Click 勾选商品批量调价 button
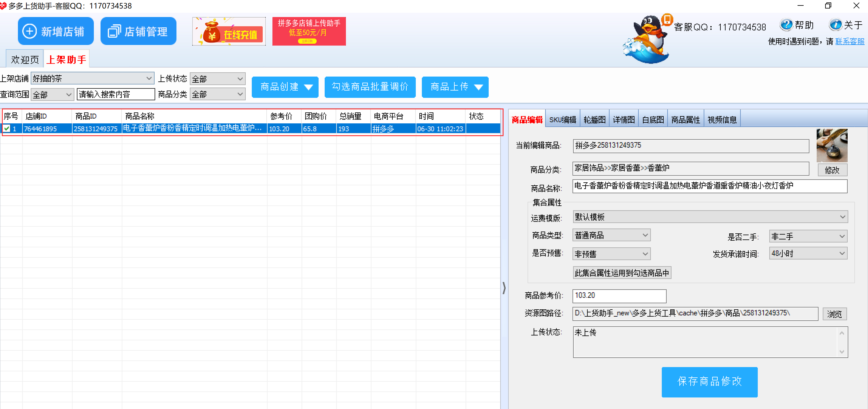The width and height of the screenshot is (868, 409). click(x=370, y=87)
